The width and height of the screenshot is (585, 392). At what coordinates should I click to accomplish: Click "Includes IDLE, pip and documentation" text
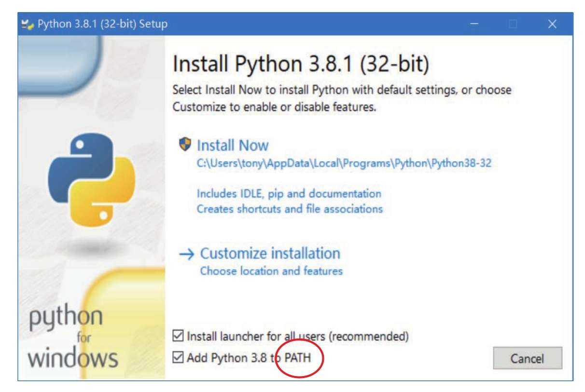pos(289,194)
